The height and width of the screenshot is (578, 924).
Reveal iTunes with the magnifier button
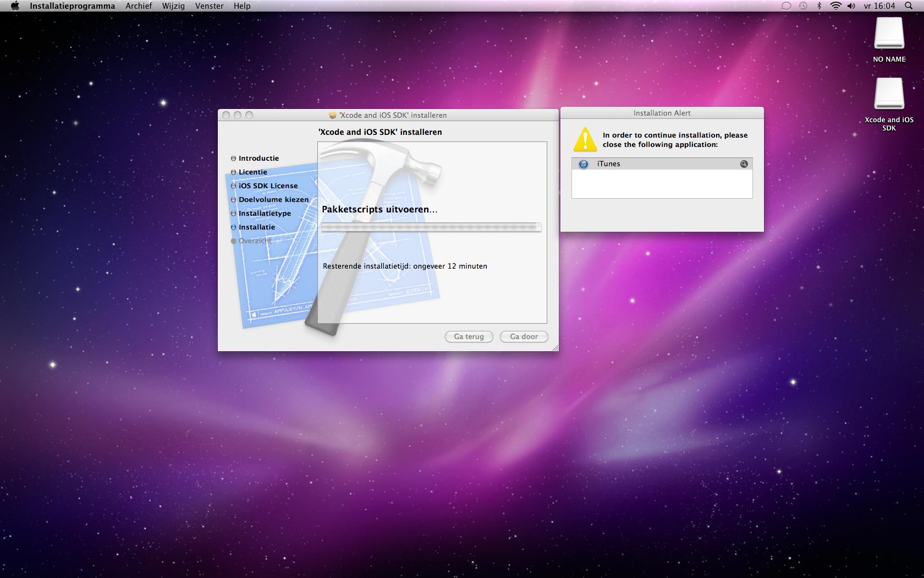pyautogui.click(x=744, y=164)
